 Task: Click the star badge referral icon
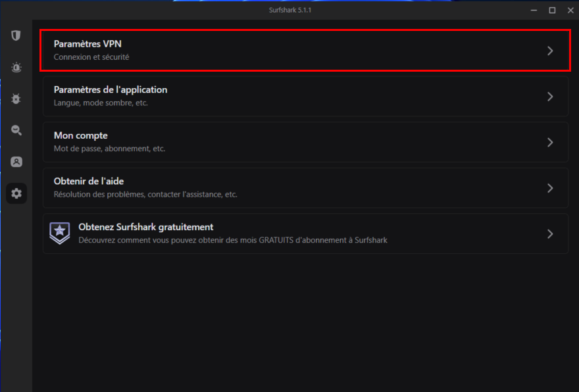click(60, 233)
